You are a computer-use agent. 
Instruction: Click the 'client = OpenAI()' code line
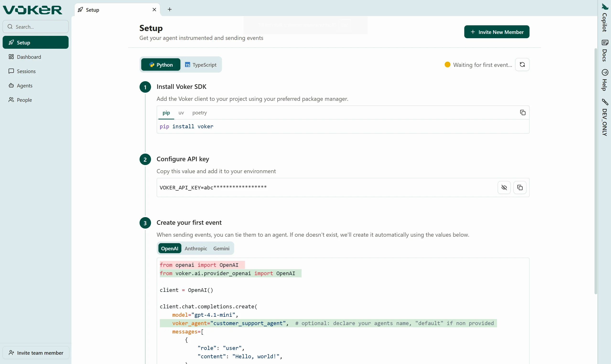186,290
